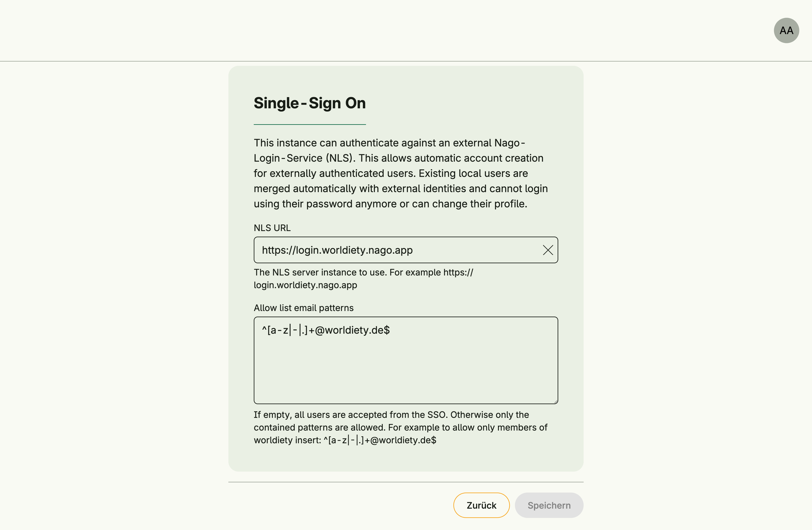Click the Speichern button
This screenshot has height=530, width=812.
(x=549, y=505)
